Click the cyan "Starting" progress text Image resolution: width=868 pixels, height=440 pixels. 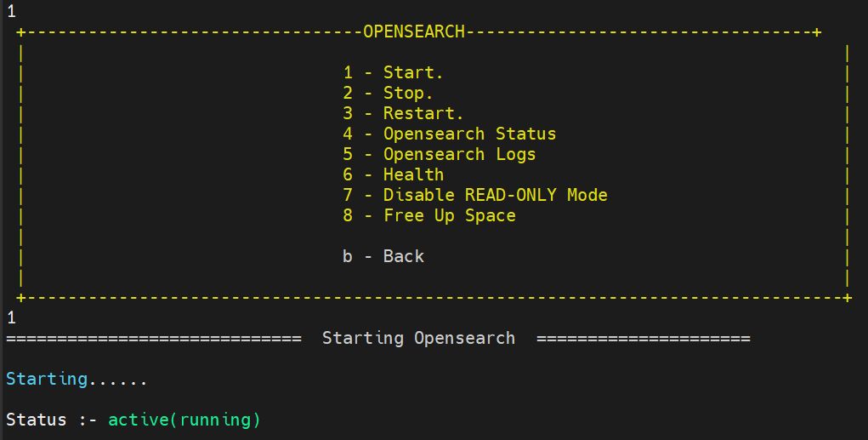47,379
